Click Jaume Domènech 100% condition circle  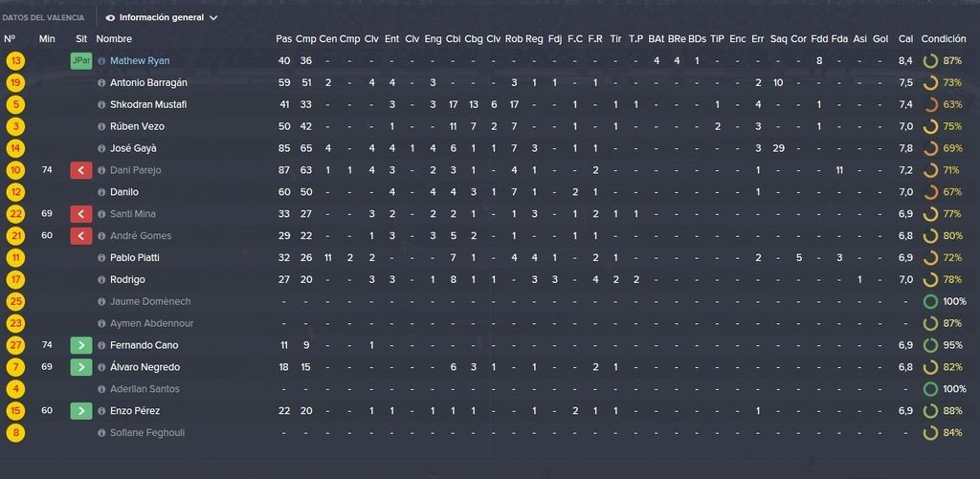click(x=930, y=301)
